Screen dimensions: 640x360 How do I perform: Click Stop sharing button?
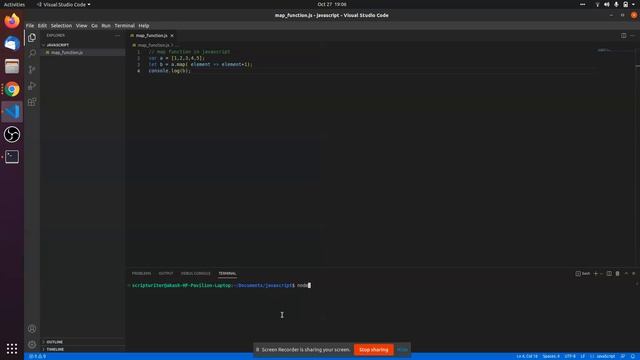pos(373,349)
